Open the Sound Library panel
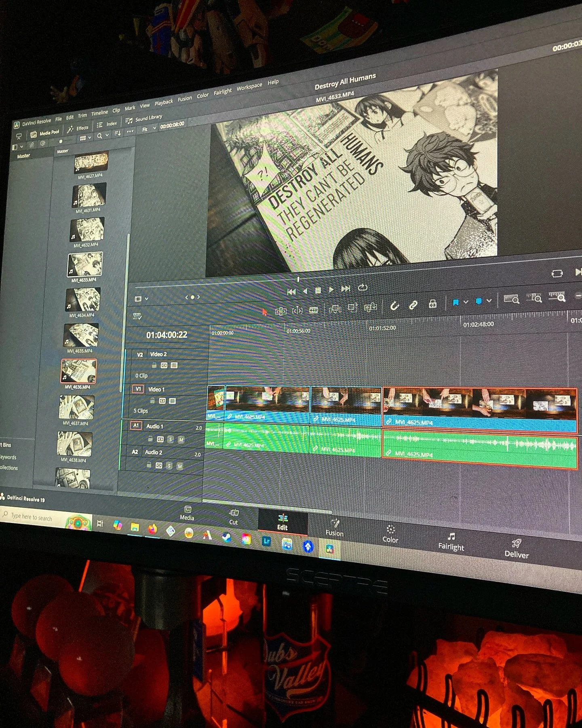Screen dimensions: 582x728 click(144, 119)
